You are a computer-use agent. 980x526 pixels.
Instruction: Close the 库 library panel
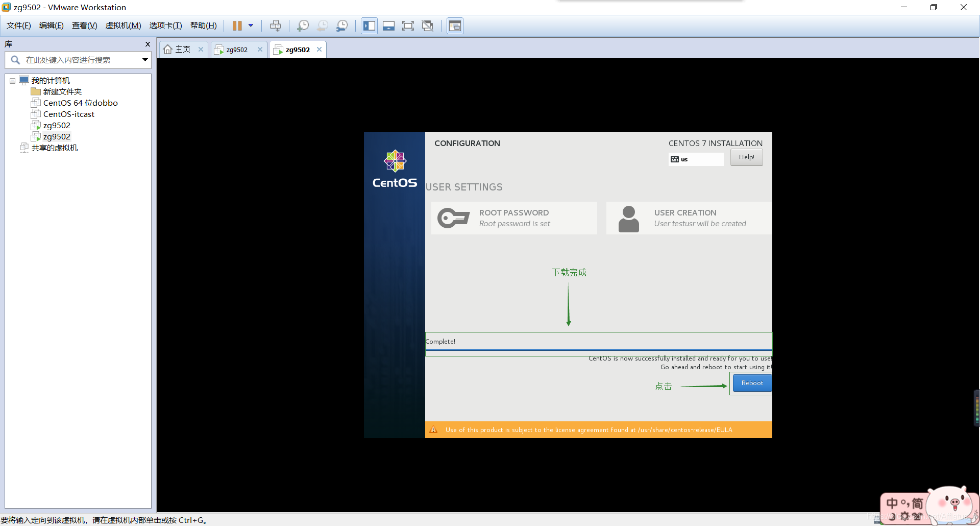click(x=148, y=44)
